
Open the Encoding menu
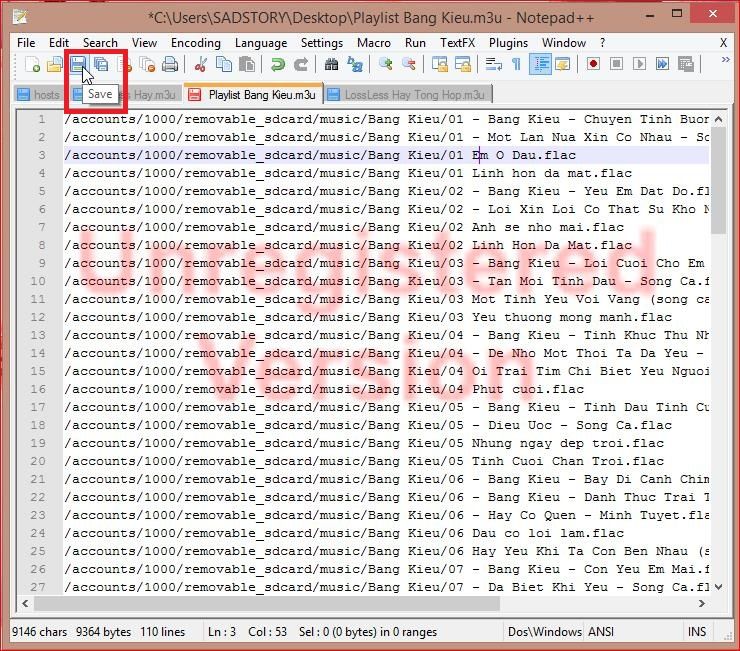coord(196,42)
